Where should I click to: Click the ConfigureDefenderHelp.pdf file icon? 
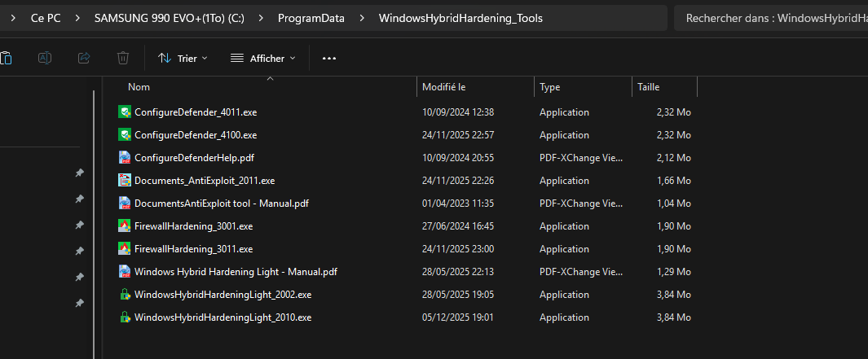click(x=125, y=158)
